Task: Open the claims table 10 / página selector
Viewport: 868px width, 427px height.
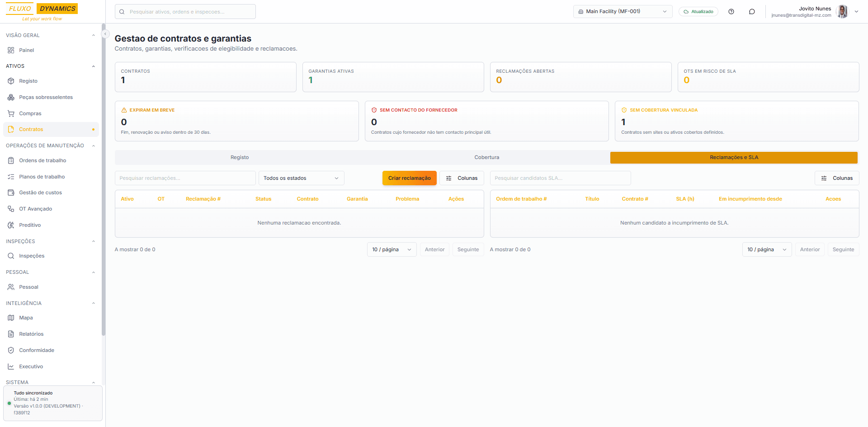Action: point(391,249)
